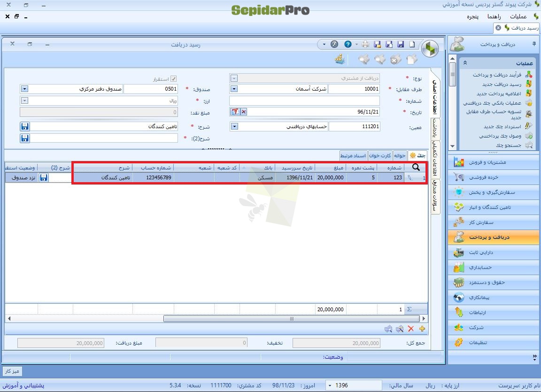
Task: Open the راهنما menu
Action: click(494, 16)
